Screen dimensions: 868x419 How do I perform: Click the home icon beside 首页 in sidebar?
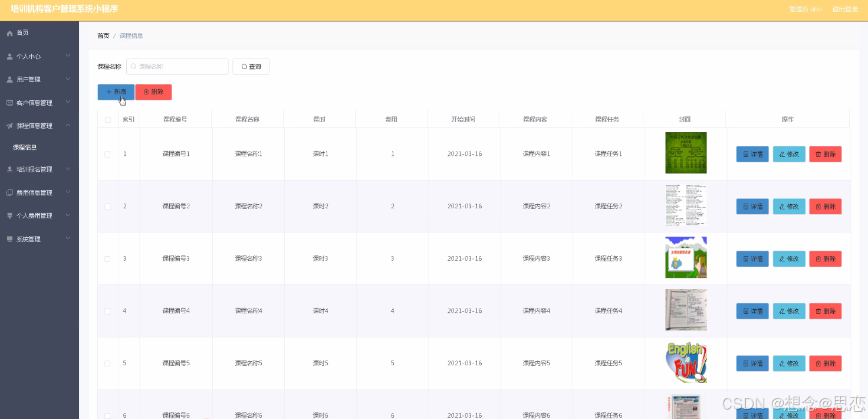pyautogui.click(x=9, y=33)
